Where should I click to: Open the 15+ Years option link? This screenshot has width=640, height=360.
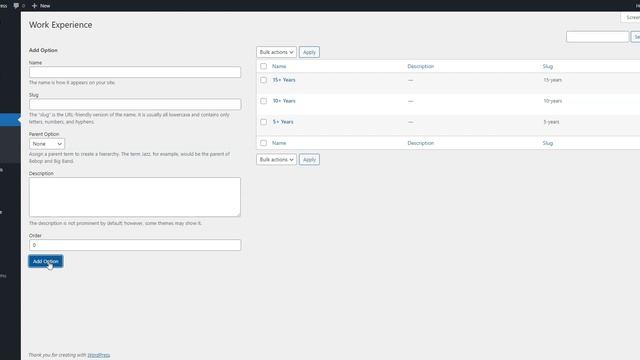coord(284,80)
